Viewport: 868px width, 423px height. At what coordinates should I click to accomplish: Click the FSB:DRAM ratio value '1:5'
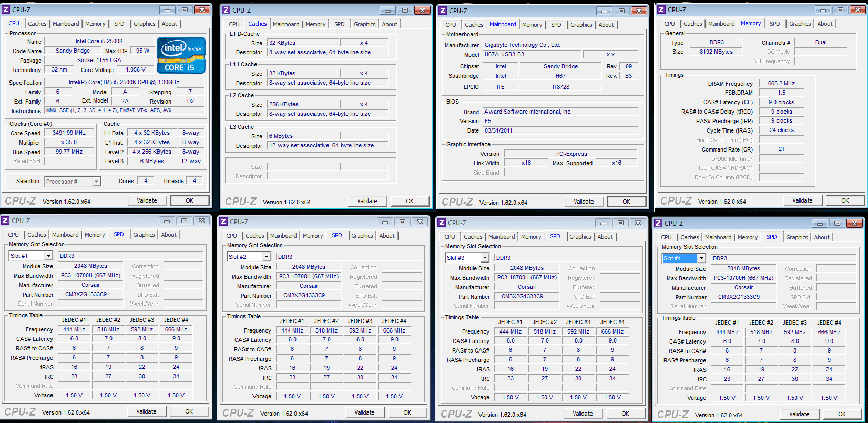coord(781,93)
